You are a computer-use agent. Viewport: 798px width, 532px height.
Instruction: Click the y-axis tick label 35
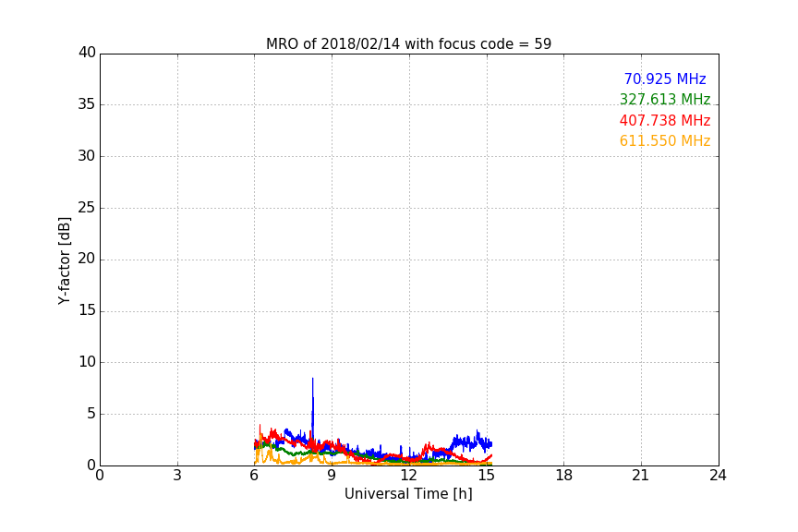[87, 104]
